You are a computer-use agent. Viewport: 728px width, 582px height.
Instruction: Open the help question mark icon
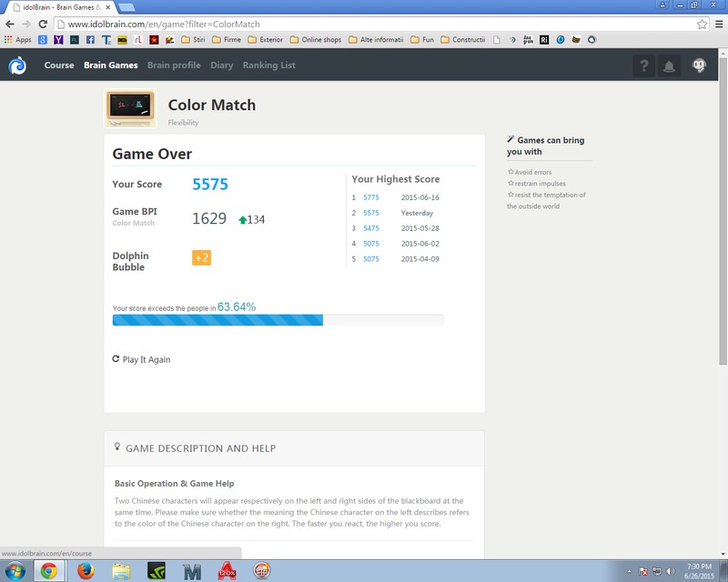point(644,65)
